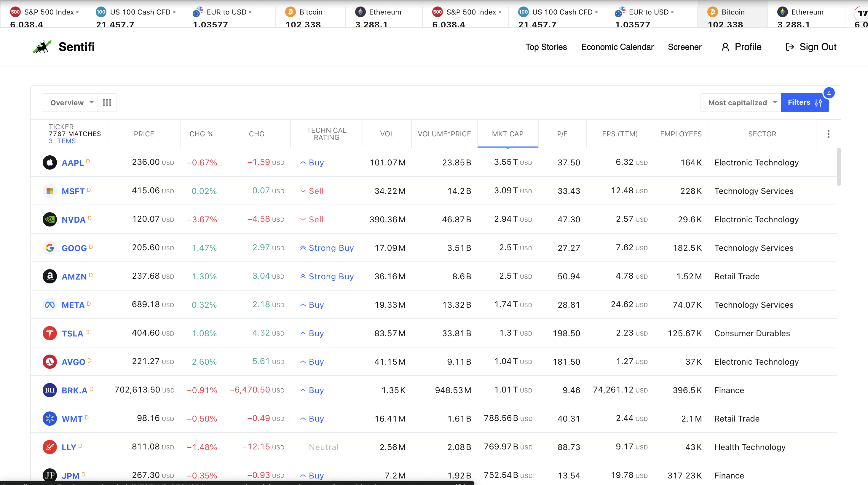The height and width of the screenshot is (485, 868).
Task: Click the Sign Out arrow icon
Action: [x=789, y=47]
